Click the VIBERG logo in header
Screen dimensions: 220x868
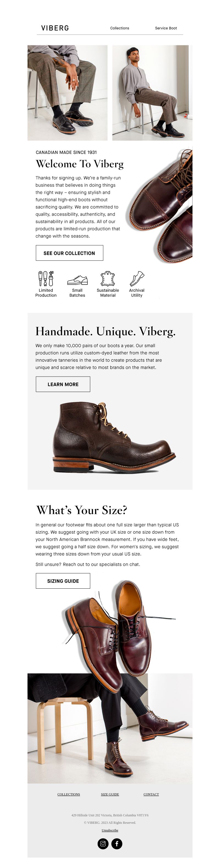click(x=55, y=28)
